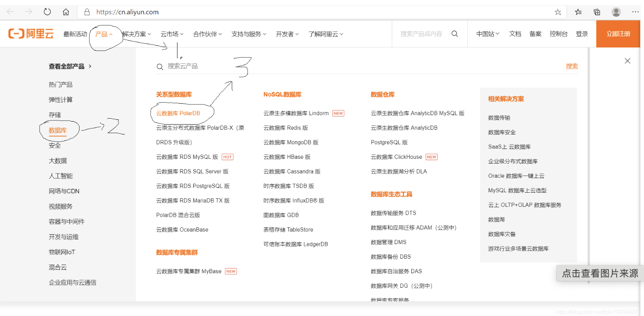Close the product menu panel

[x=627, y=61]
